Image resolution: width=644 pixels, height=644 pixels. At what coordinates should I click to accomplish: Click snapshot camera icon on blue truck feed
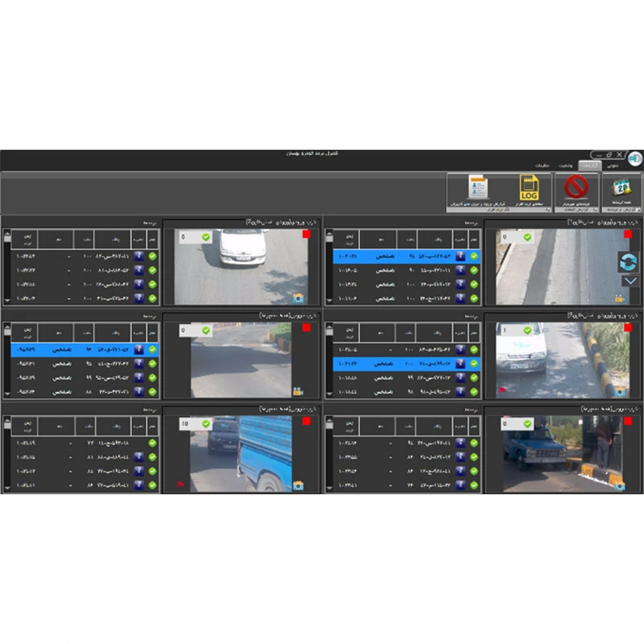coord(298,486)
